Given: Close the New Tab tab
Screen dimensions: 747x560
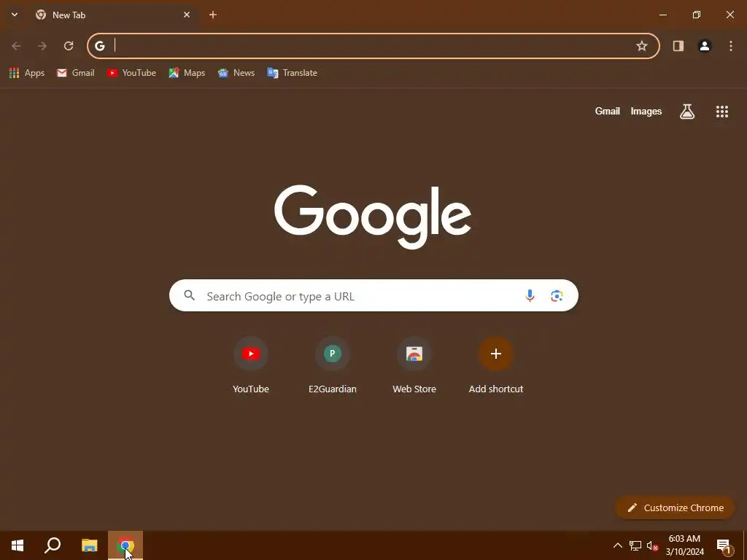Looking at the screenshot, I should 187,15.
